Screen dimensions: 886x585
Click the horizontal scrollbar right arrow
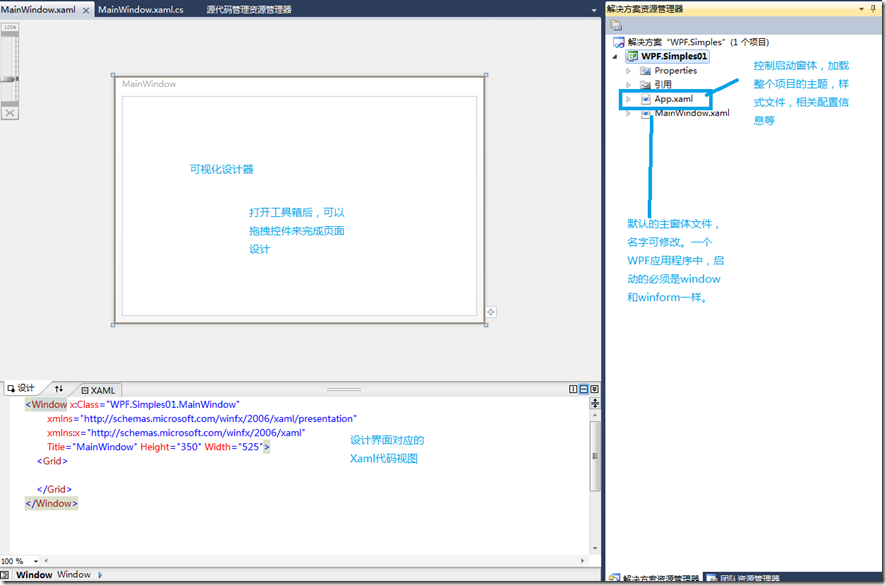tap(582, 561)
